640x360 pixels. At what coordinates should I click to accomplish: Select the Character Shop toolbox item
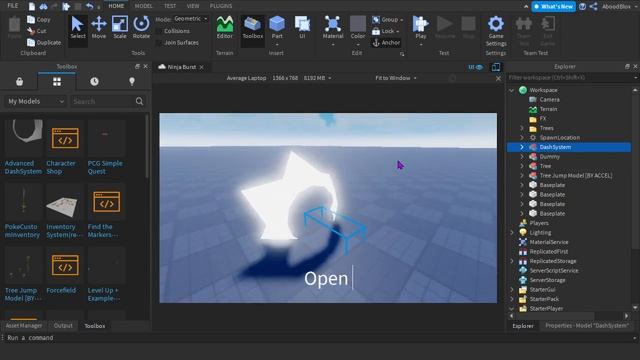pos(64,148)
